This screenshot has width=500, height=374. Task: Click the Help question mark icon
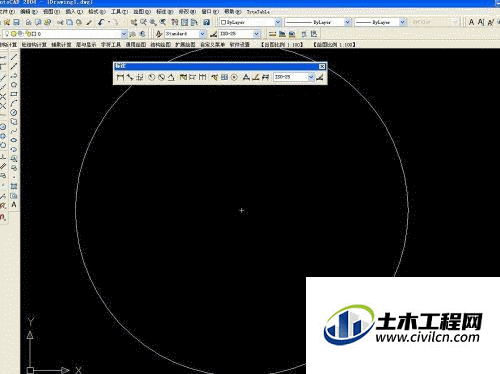click(207, 22)
